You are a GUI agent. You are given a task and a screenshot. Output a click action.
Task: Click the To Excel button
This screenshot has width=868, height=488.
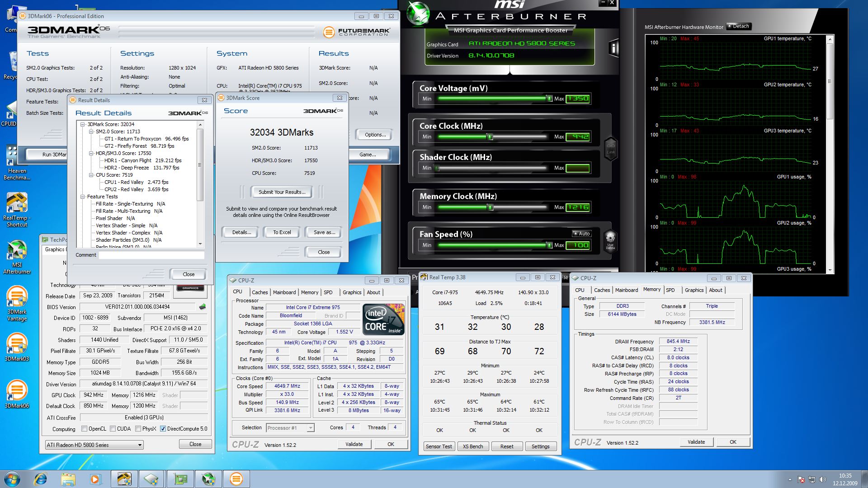[282, 232]
